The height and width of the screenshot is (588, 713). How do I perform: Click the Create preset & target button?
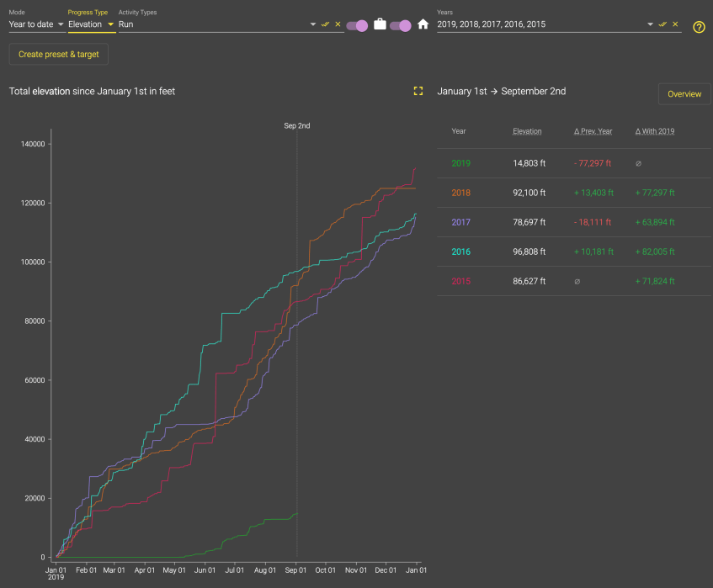click(58, 54)
